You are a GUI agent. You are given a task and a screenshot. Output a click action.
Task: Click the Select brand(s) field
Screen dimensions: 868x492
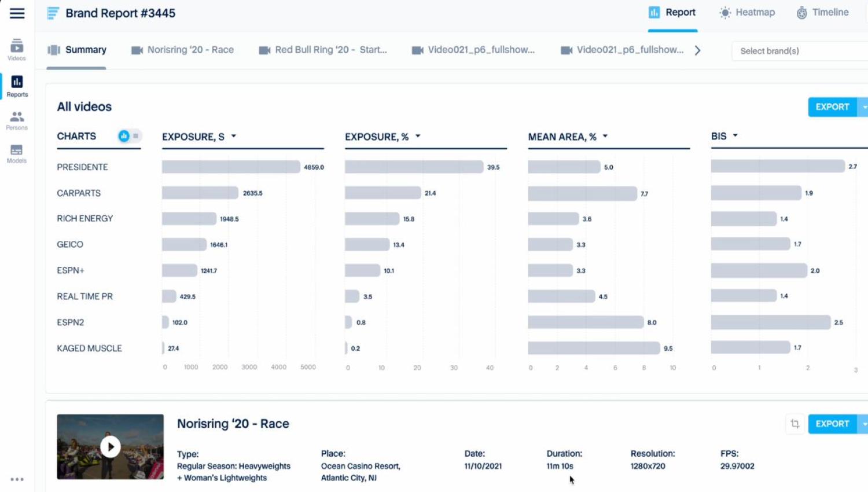point(800,51)
